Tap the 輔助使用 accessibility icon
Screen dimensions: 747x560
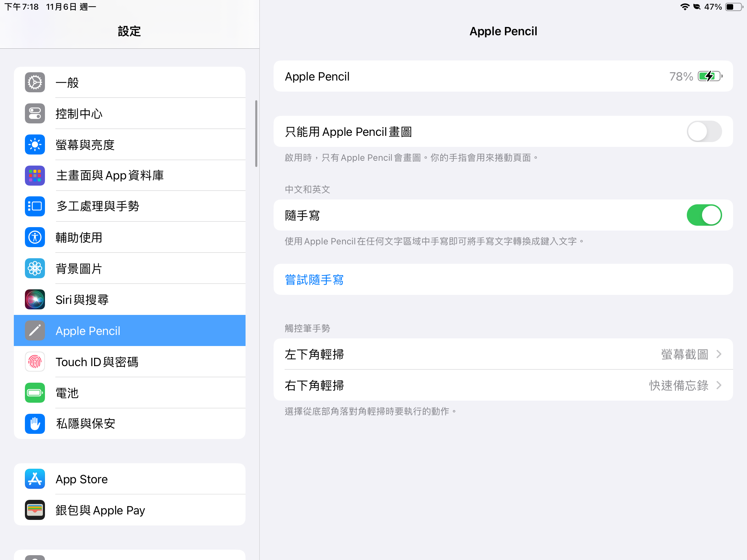click(x=35, y=237)
